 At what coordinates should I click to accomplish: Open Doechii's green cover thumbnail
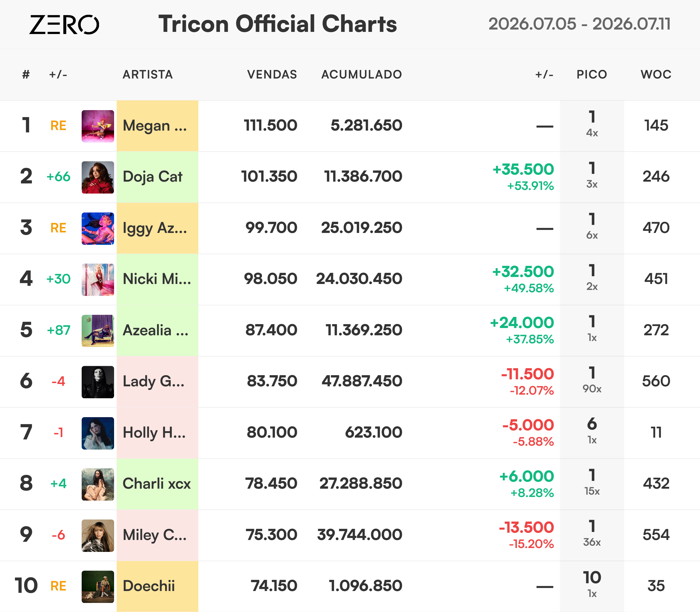pos(98,586)
